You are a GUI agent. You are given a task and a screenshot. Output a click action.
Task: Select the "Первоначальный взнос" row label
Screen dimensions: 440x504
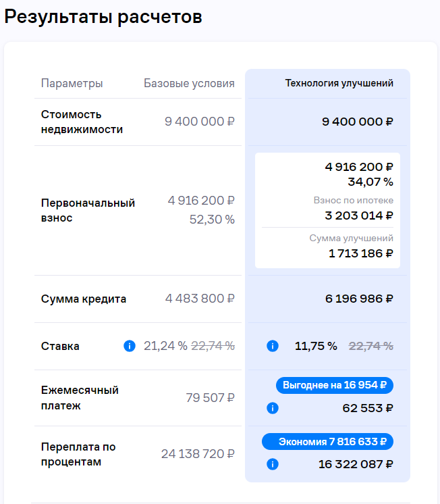point(88,210)
